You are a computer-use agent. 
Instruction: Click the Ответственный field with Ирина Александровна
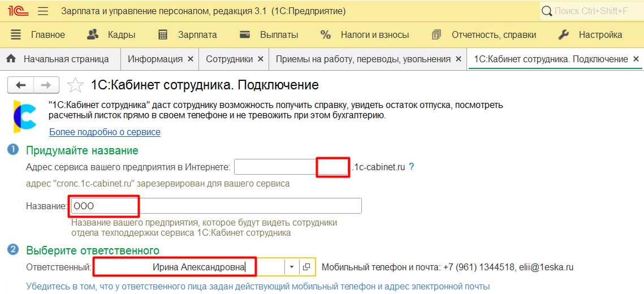[x=188, y=267]
